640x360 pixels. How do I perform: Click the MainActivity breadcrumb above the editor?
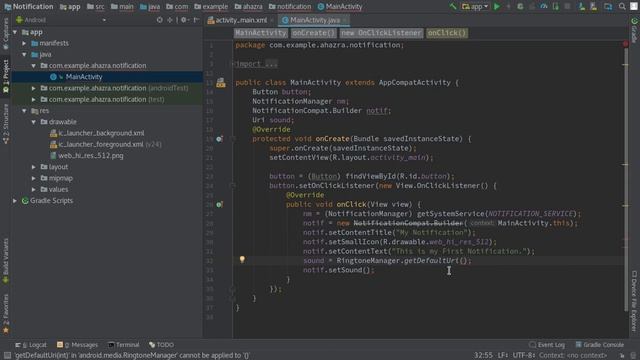[x=261, y=33]
